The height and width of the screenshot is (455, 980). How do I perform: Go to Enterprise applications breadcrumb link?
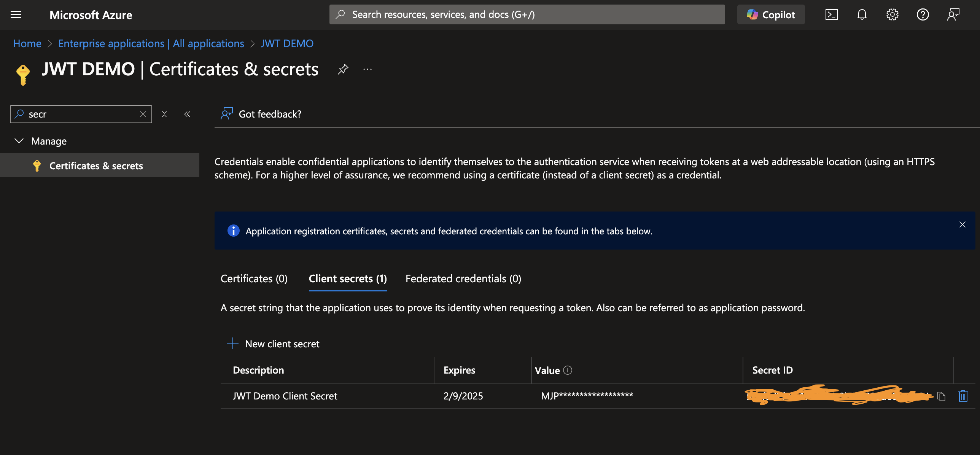(151, 44)
